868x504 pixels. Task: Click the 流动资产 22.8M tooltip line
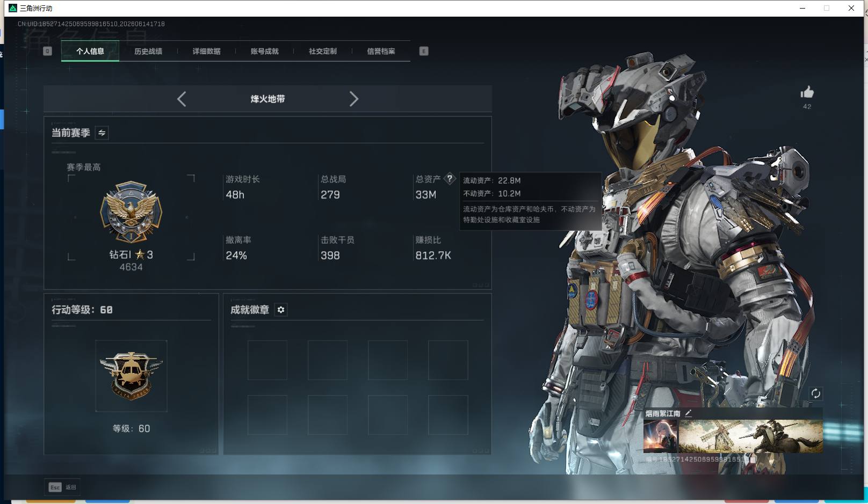pyautogui.click(x=492, y=180)
